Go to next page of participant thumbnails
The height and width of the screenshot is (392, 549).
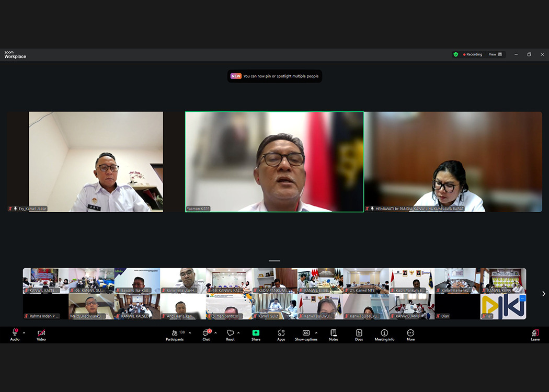tap(543, 294)
